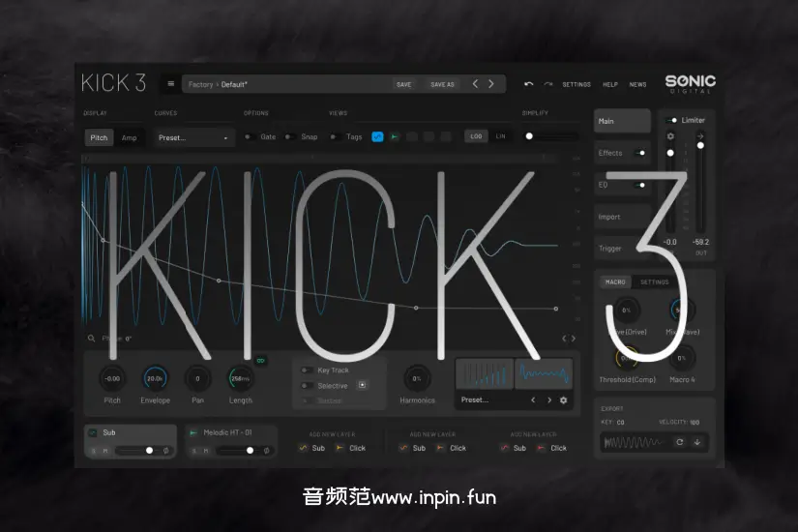Open the Import panel

[x=622, y=217]
